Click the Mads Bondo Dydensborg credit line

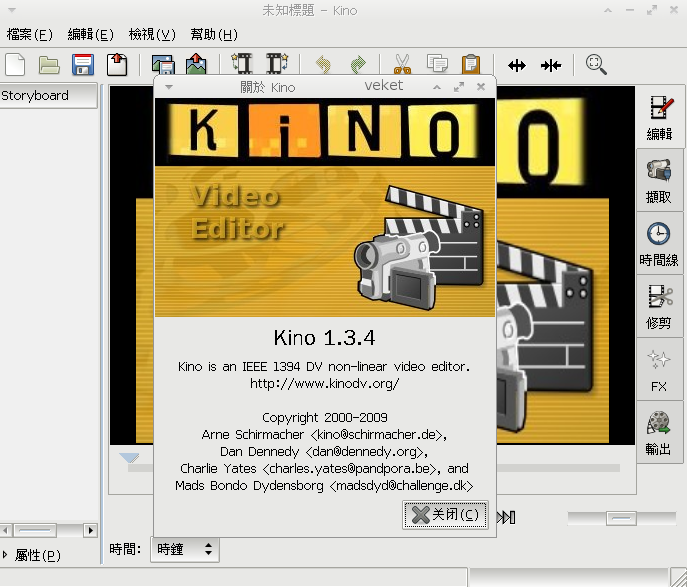[x=325, y=486]
